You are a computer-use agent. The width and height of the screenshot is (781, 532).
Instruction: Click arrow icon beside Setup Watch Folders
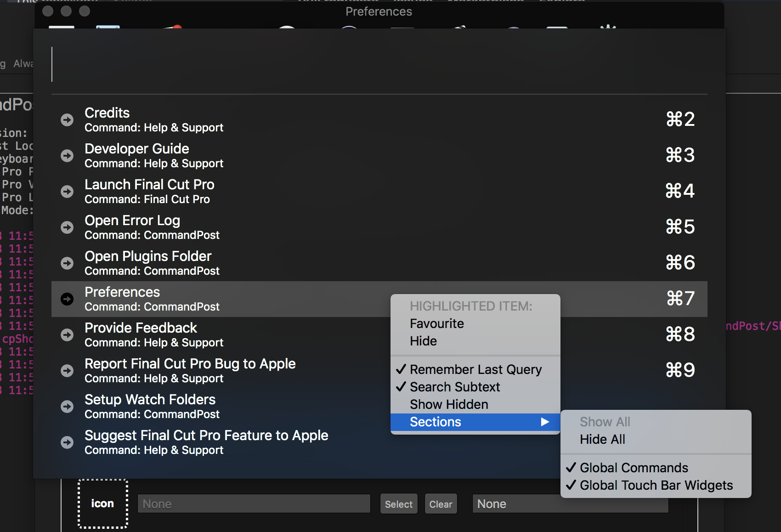[x=67, y=407]
